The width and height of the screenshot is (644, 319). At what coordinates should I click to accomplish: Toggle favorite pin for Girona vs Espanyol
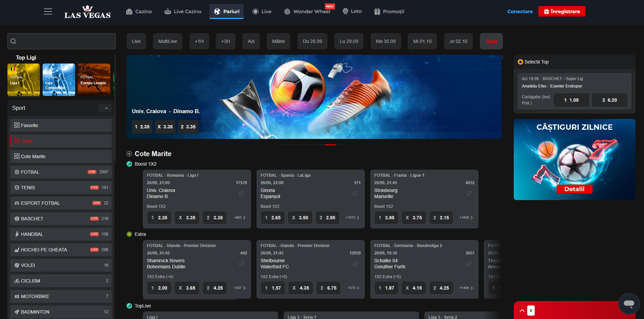click(x=355, y=194)
